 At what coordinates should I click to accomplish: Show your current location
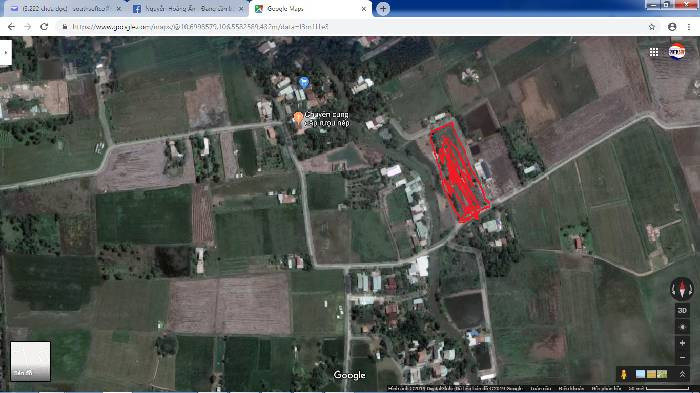coord(682,327)
